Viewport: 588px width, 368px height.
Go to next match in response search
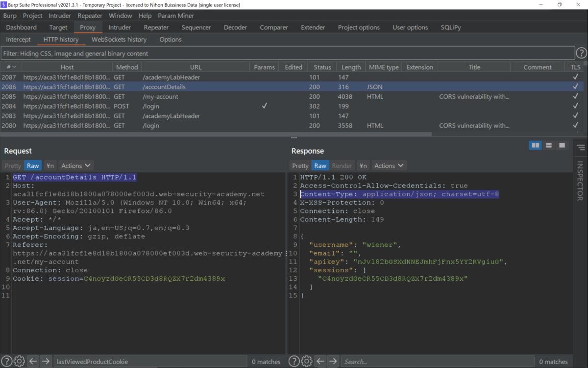(x=333, y=362)
